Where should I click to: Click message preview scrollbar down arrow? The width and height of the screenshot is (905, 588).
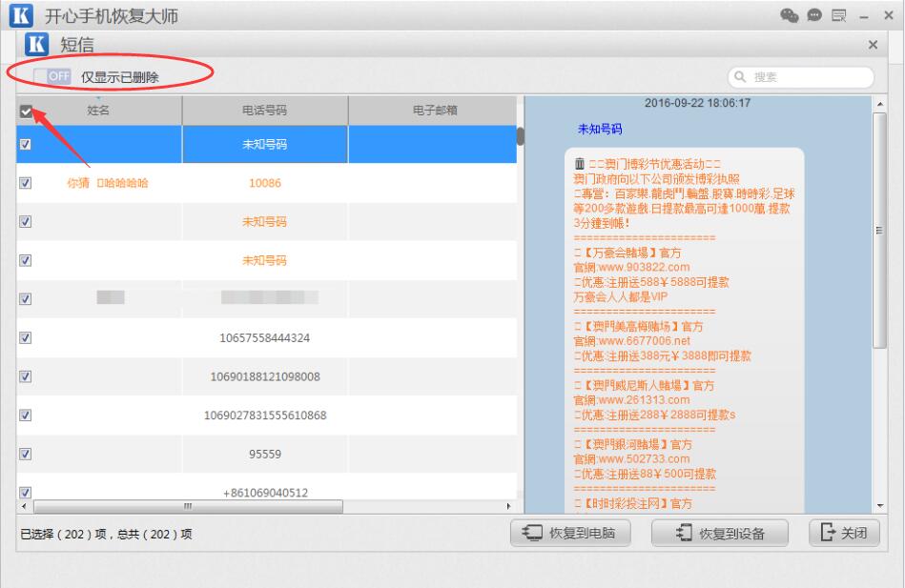click(879, 505)
